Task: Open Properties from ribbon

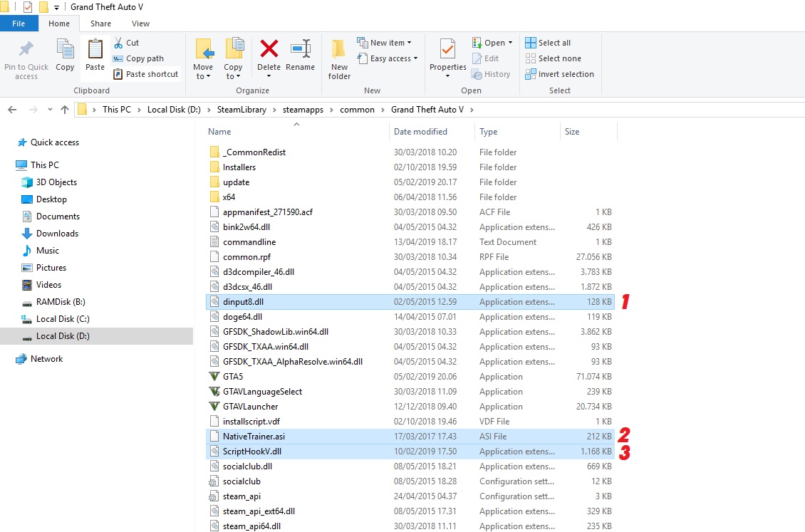Action: pos(447,58)
